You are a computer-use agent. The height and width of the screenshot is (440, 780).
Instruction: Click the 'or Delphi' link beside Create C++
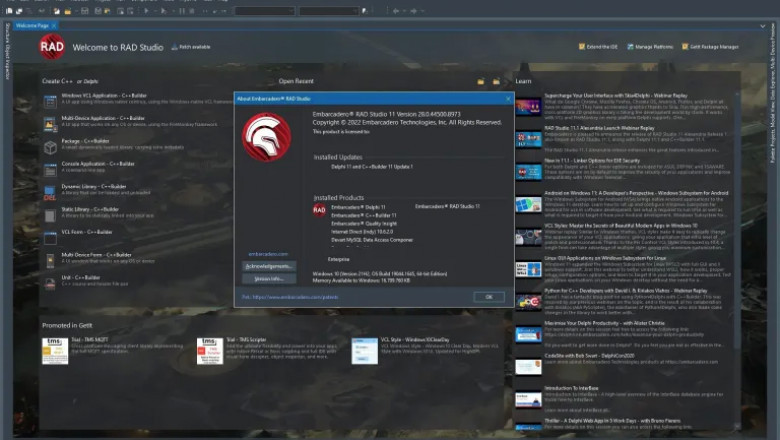[x=88, y=82]
